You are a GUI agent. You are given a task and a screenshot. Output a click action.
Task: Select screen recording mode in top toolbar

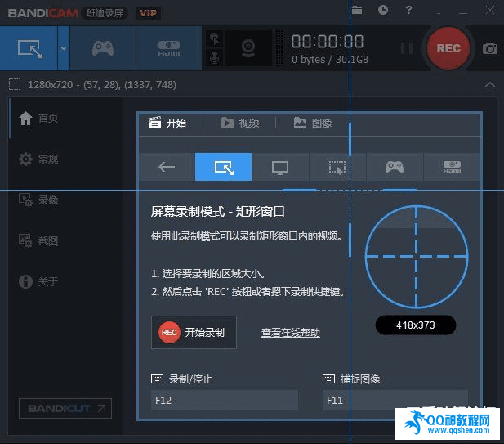[x=29, y=48]
